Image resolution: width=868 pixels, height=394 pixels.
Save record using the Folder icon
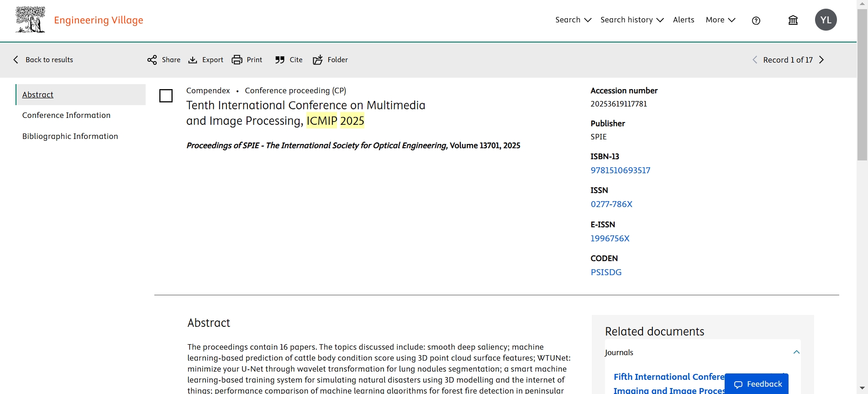(x=318, y=60)
